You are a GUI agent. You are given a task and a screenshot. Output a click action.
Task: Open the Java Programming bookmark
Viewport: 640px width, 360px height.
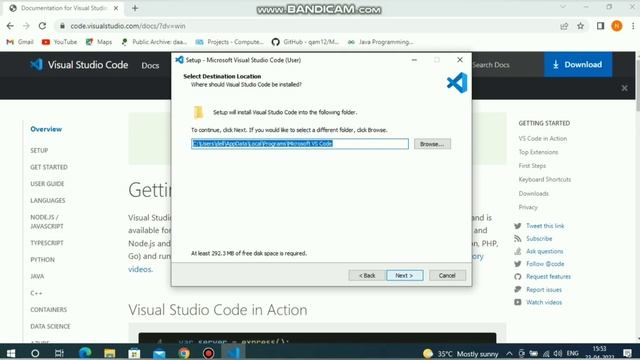point(380,42)
